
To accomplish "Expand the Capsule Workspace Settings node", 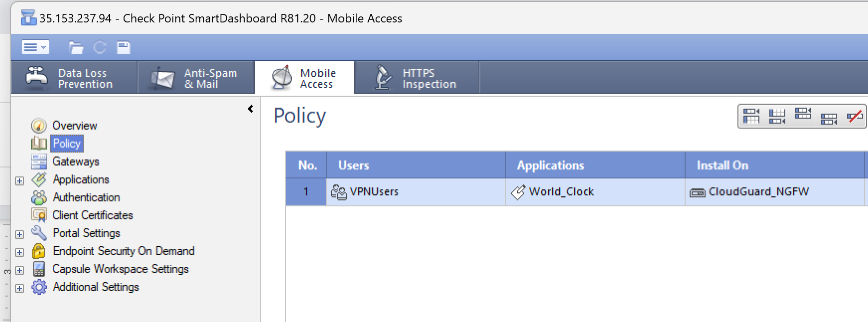I will [x=19, y=270].
